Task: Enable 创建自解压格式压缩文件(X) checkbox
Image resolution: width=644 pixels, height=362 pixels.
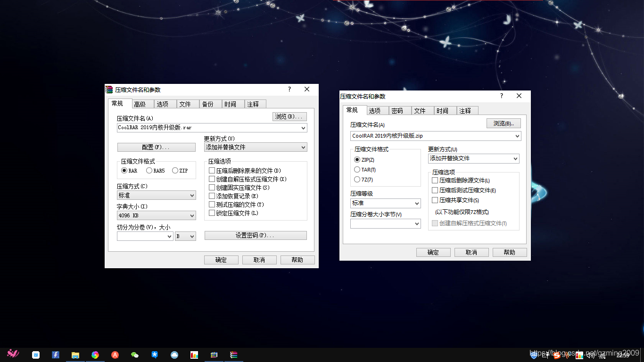Action: (x=212, y=179)
